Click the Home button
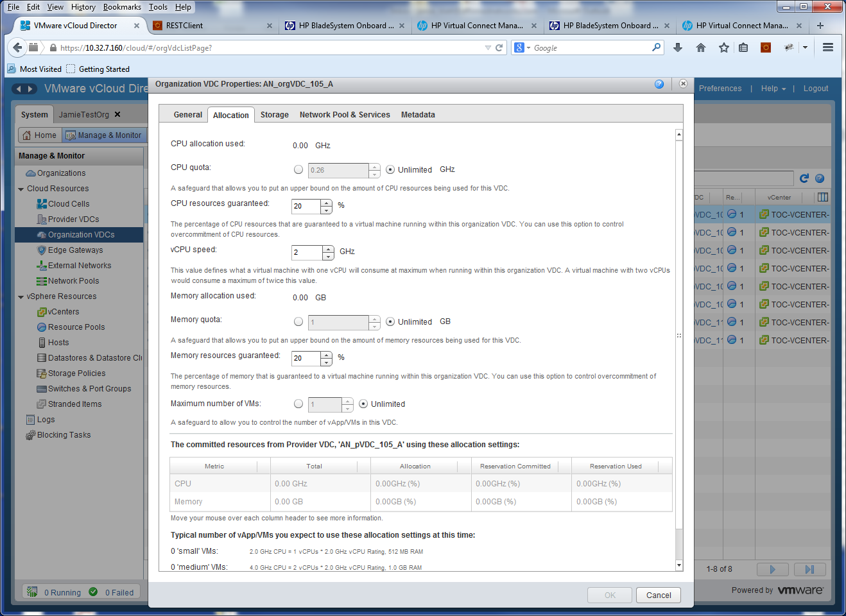 40,135
